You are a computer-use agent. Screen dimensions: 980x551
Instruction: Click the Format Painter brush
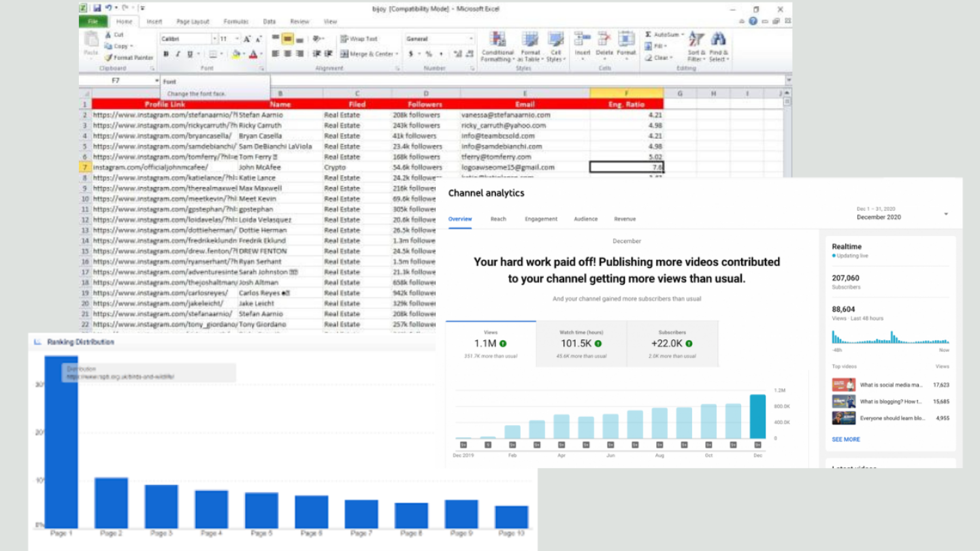(108, 58)
